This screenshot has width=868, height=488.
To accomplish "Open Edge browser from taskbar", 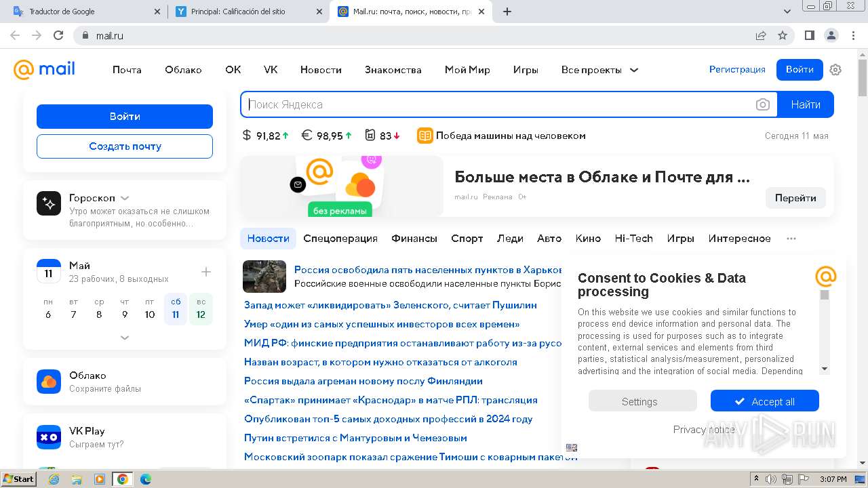I will coord(145,479).
